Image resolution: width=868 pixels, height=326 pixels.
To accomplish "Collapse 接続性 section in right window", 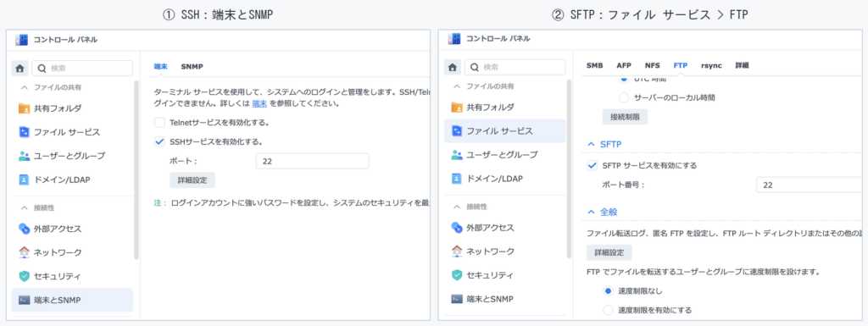I will (457, 207).
